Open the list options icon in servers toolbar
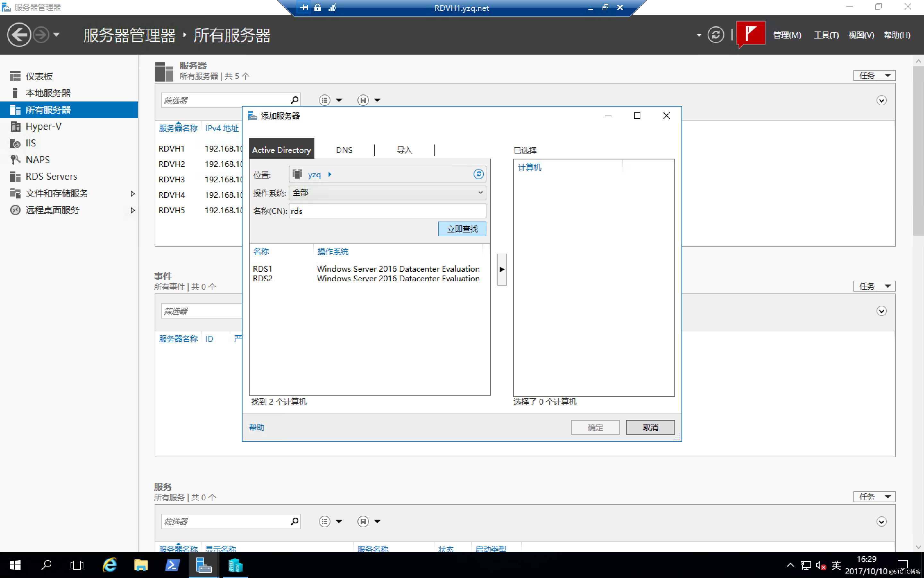The image size is (924, 578). click(325, 100)
